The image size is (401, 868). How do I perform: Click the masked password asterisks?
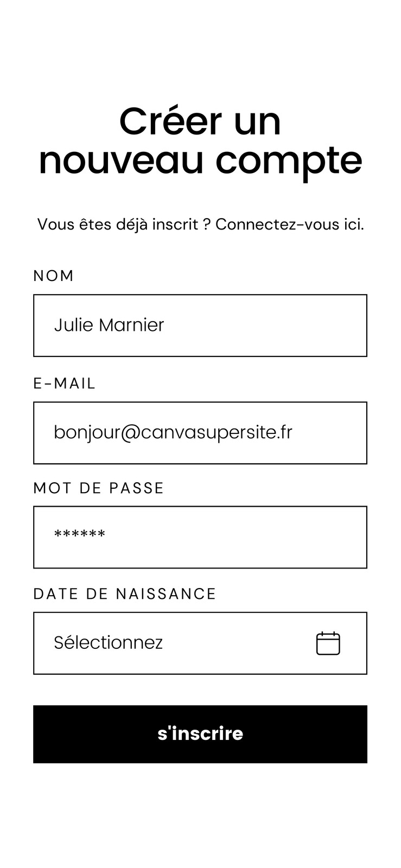(x=80, y=534)
